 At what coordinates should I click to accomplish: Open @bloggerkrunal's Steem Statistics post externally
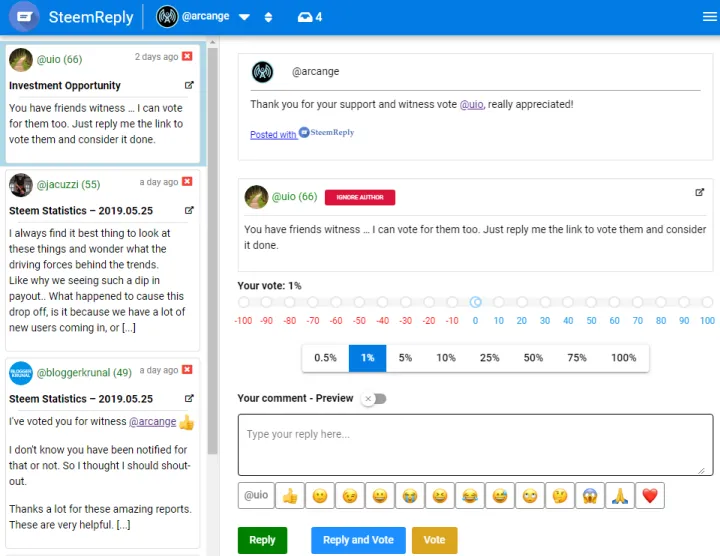(x=189, y=398)
